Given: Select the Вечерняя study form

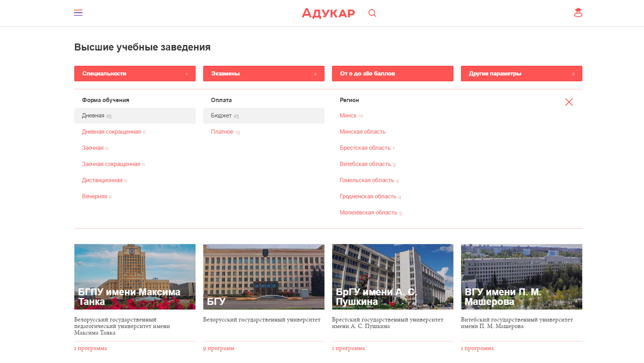Looking at the screenshot, I should click(x=97, y=196).
